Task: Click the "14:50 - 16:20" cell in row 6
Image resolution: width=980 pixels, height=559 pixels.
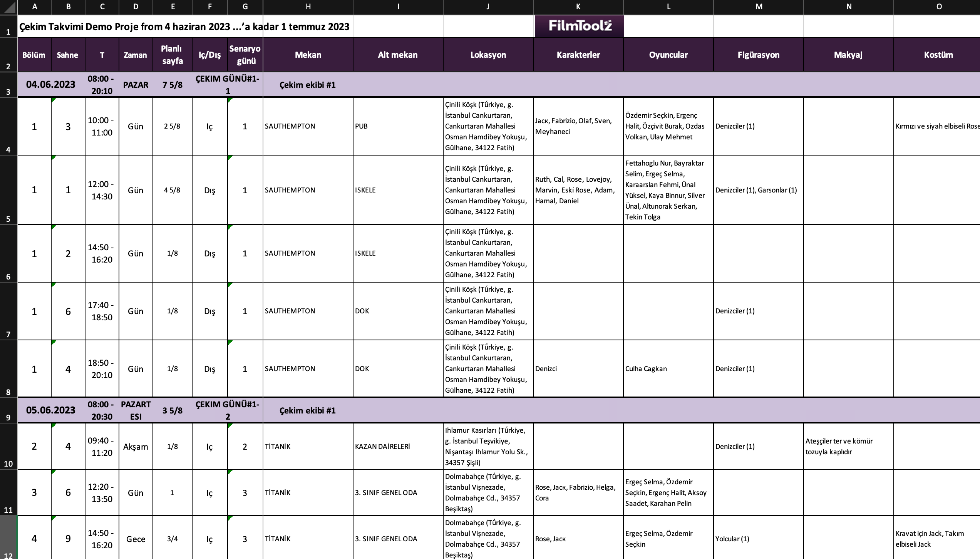Action: (102, 253)
